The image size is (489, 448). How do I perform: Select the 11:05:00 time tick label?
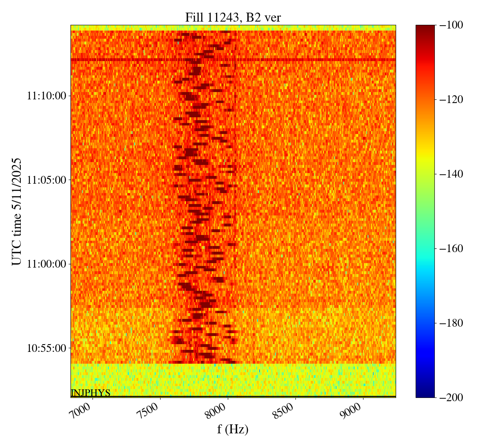tap(46, 180)
